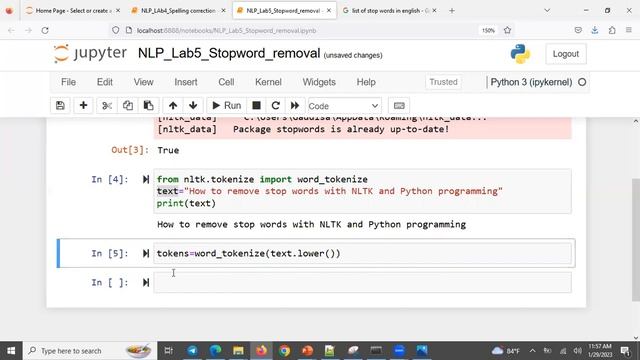
Task: Reload the page in the browser
Action: click(x=45, y=30)
